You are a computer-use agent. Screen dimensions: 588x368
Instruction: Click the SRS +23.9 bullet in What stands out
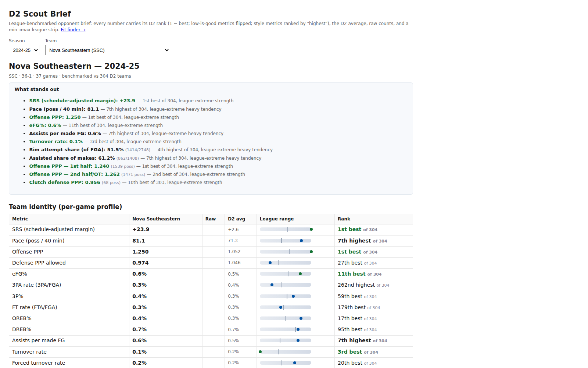point(132,101)
